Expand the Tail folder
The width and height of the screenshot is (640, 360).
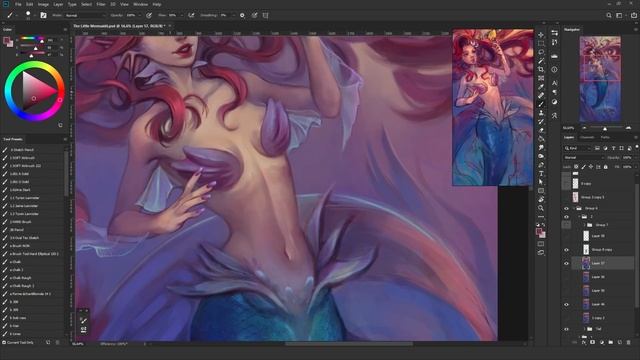pyautogui.click(x=584, y=329)
